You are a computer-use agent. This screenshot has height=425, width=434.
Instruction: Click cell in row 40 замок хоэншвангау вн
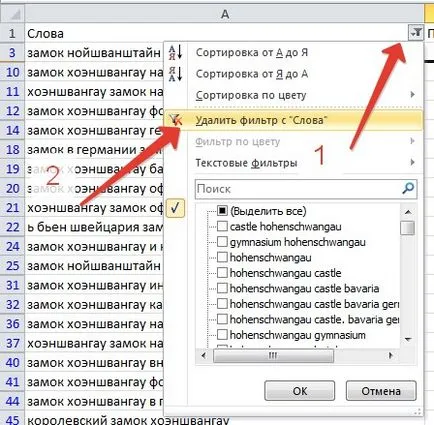94,362
